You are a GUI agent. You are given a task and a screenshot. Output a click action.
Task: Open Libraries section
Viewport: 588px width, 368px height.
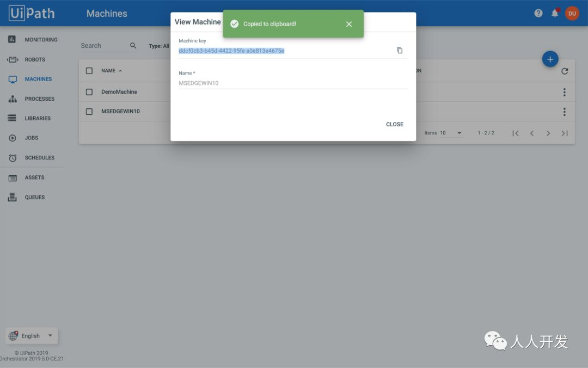tap(38, 118)
